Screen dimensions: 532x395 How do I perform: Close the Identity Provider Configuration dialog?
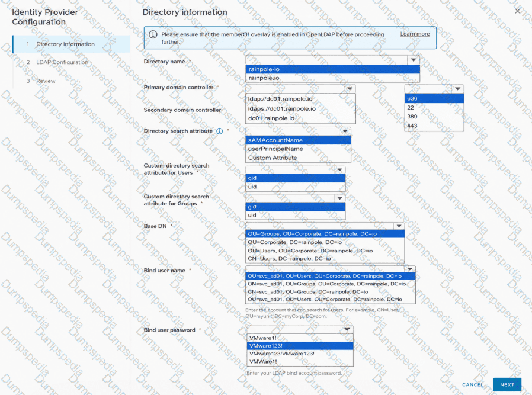517,11
